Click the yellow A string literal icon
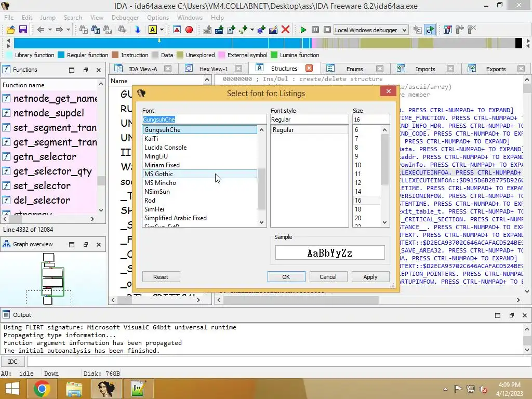Image resolution: width=532 pixels, height=399 pixels. [x=153, y=30]
